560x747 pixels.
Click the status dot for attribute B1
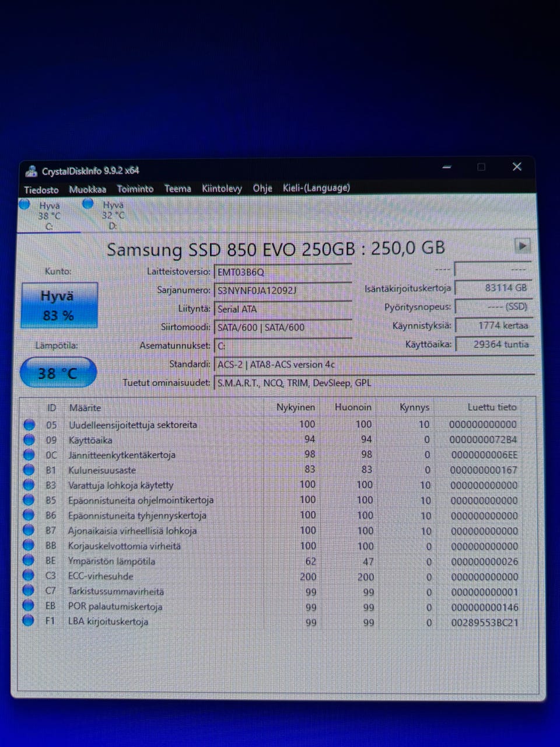click(29, 470)
